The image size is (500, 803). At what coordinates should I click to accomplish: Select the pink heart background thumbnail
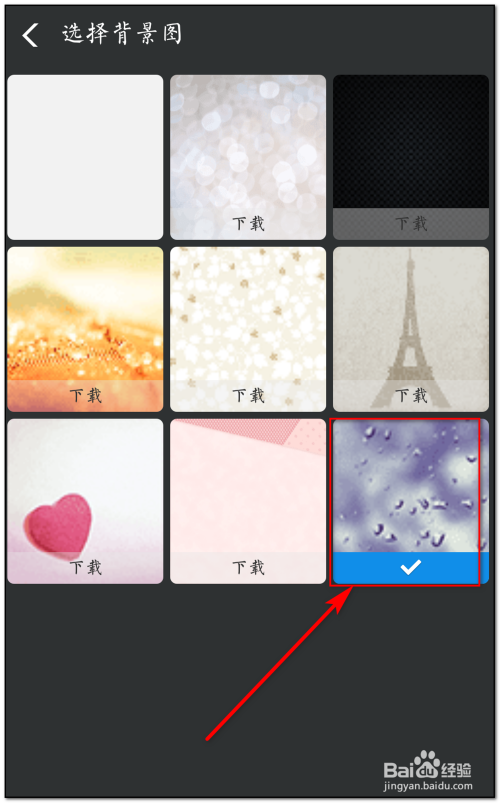(x=85, y=501)
